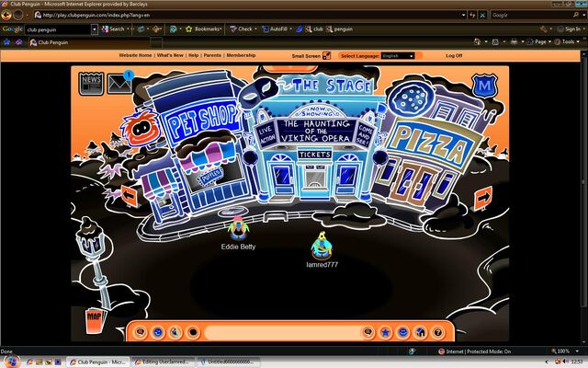Open the Tools menu dropdown
The height and width of the screenshot is (368, 588).
click(568, 42)
